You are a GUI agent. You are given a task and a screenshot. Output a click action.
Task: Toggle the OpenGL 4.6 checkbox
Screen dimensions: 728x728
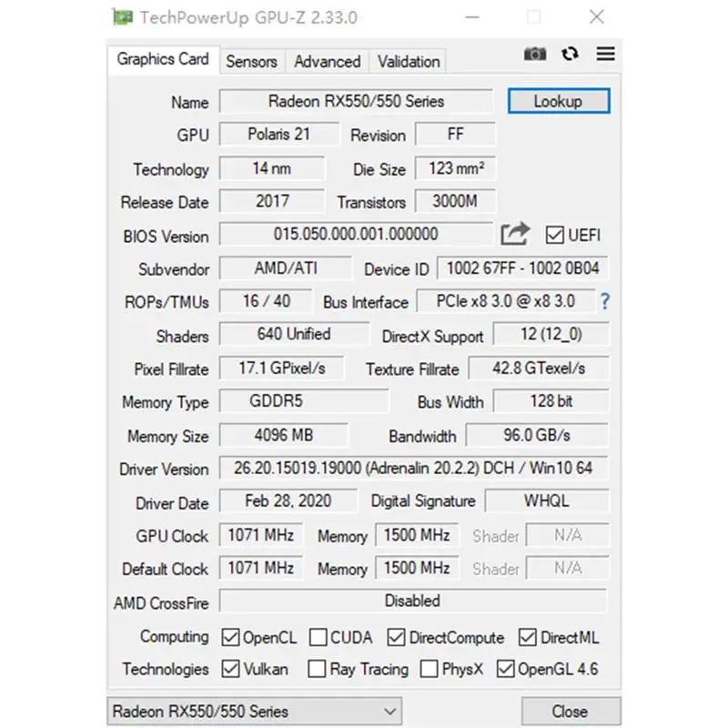point(505,669)
